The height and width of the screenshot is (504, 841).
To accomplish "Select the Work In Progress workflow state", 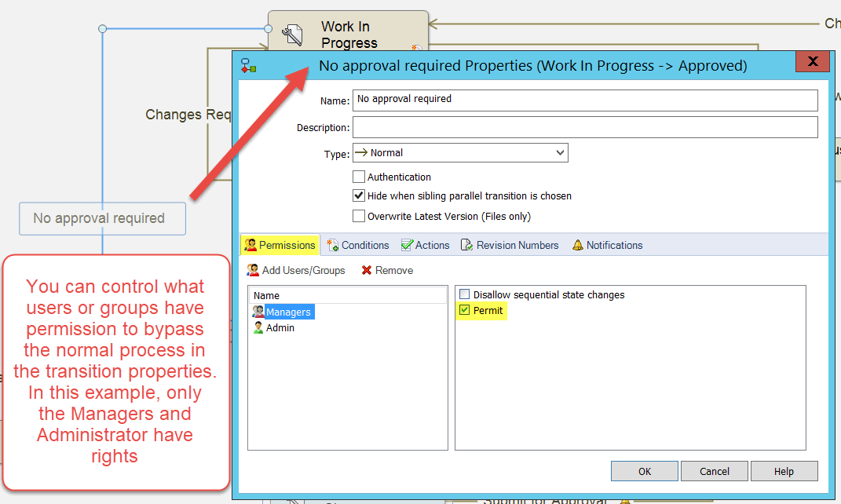I will (348, 31).
